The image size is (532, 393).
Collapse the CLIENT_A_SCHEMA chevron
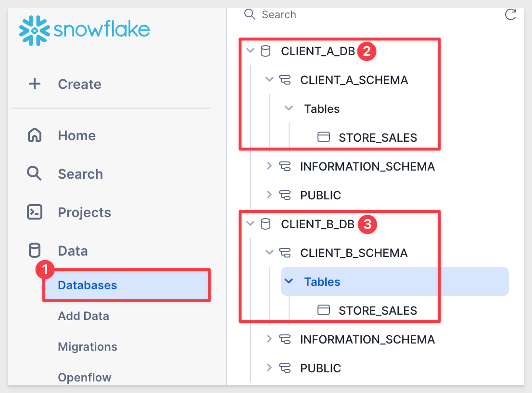click(269, 80)
